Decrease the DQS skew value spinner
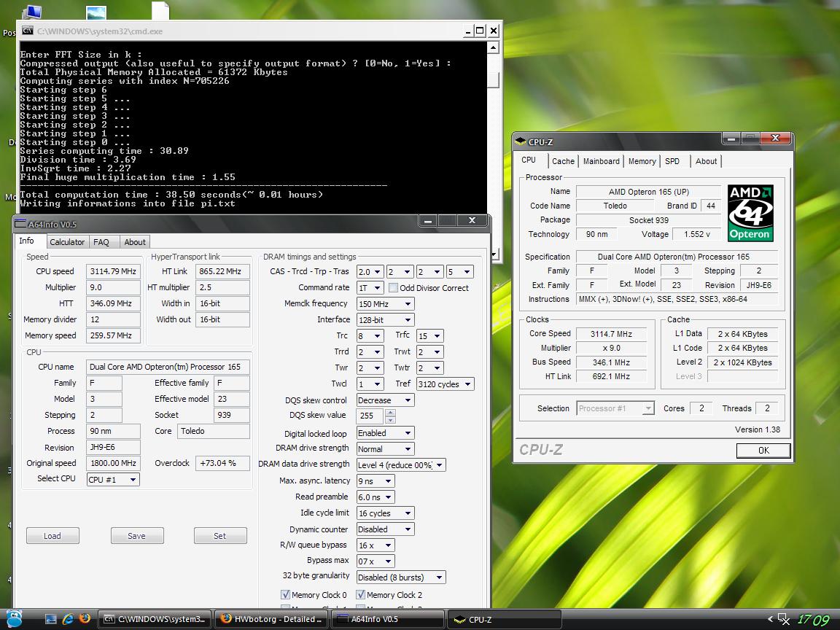This screenshot has width=840, height=630. click(390, 419)
